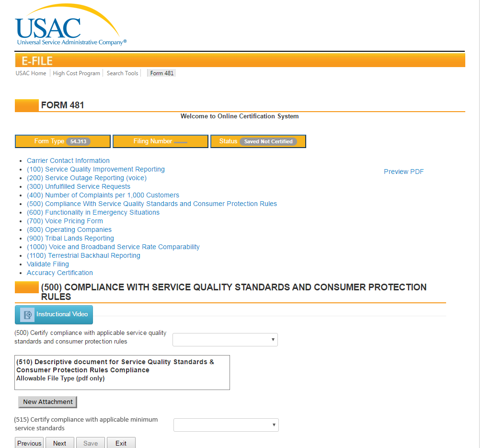This screenshot has width=483, height=448.
Task: Play the Instructional Video
Action: tap(54, 315)
